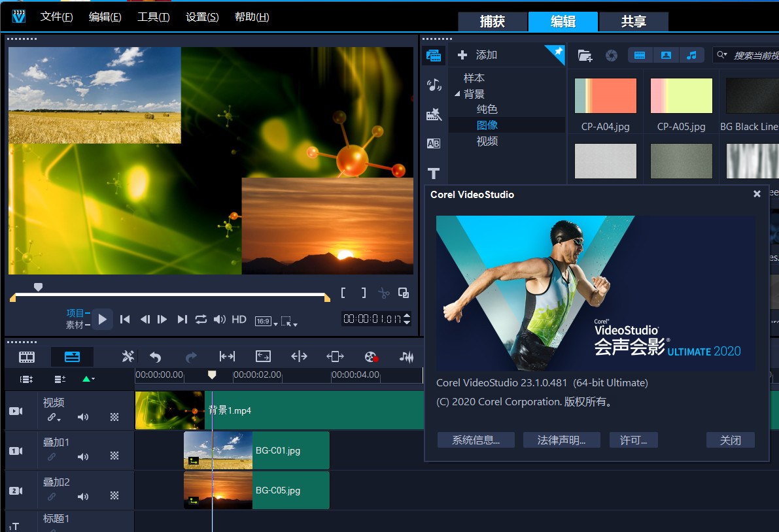This screenshot has height=532, width=779.
Task: Click the film reel with red dot icon
Action: pyautogui.click(x=371, y=357)
